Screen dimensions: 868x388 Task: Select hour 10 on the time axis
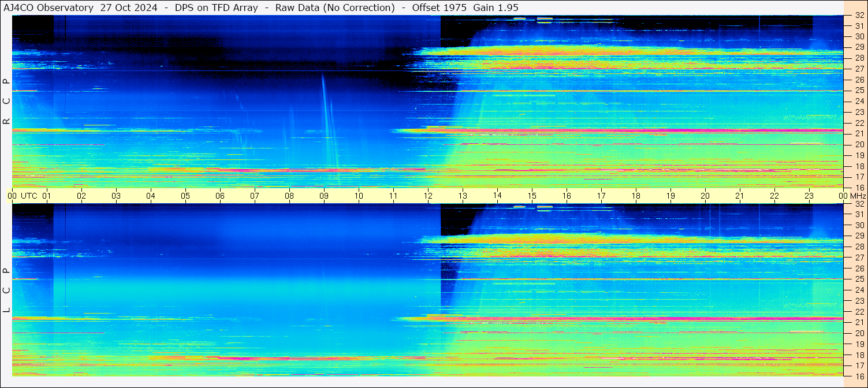[359, 196]
